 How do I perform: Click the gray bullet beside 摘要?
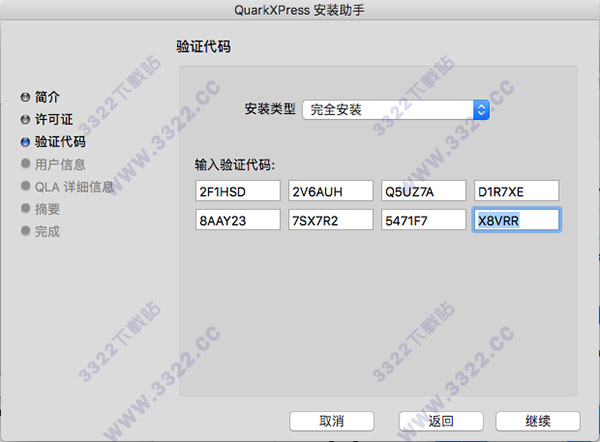coord(25,208)
